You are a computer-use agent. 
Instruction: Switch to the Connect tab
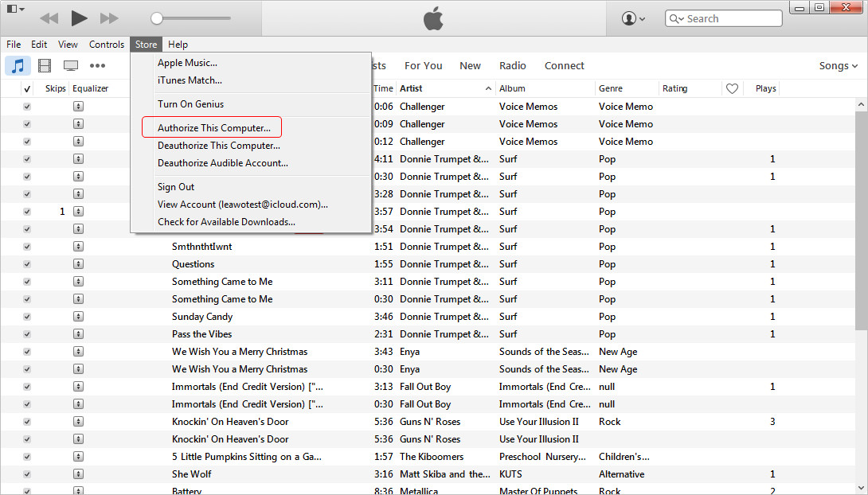click(564, 66)
